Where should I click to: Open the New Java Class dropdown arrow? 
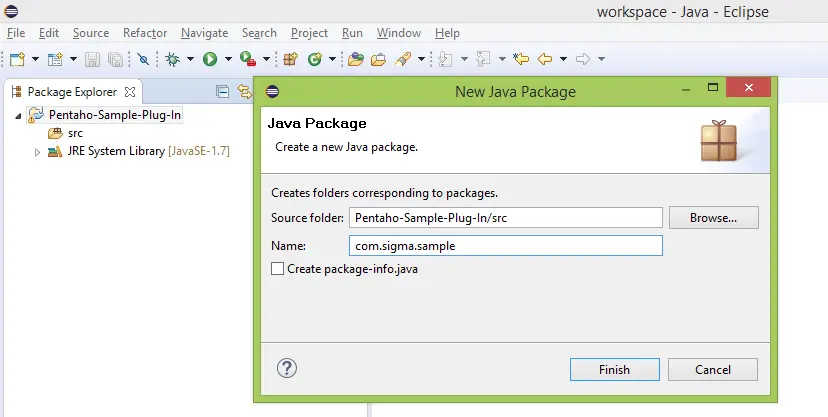tap(332, 59)
